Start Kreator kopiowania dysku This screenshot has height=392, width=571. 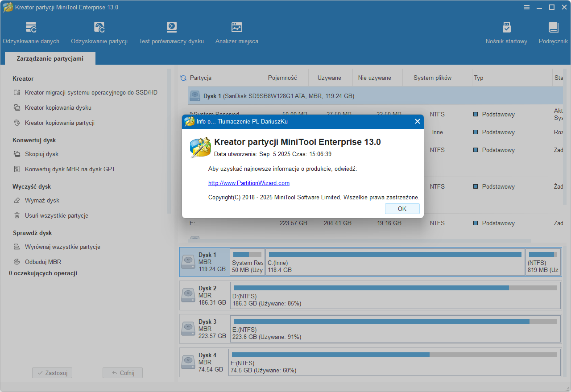[x=53, y=108]
